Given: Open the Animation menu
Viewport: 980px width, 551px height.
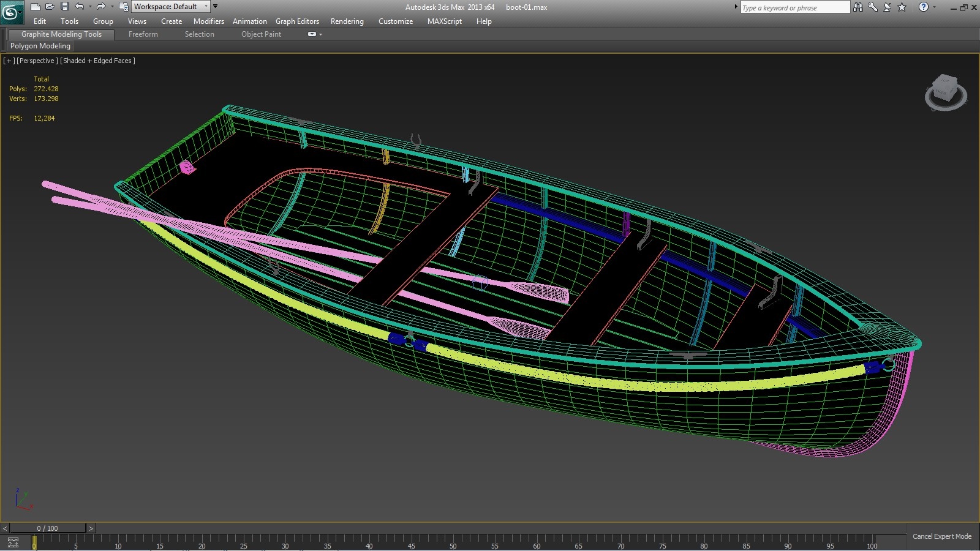Looking at the screenshot, I should pos(250,21).
